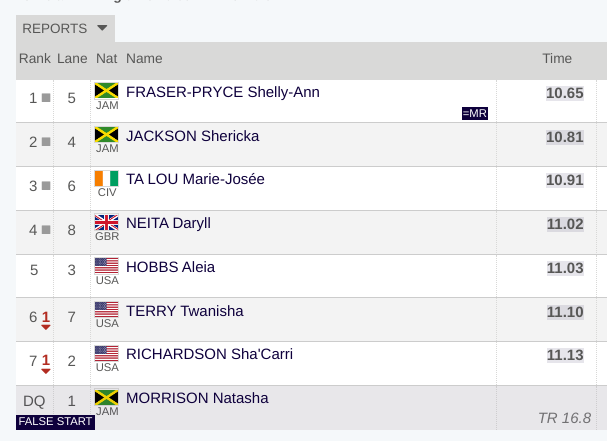Click the FALSE START label
The width and height of the screenshot is (607, 441).
tap(55, 422)
